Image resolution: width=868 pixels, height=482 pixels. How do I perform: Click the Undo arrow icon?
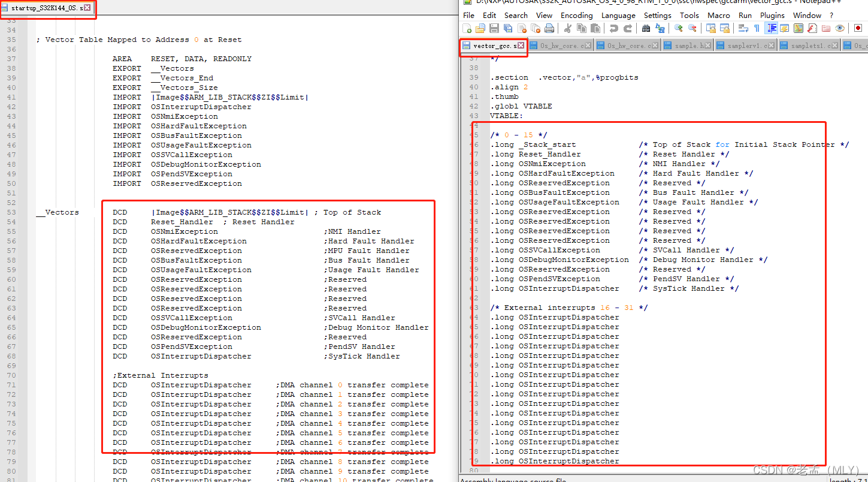(x=614, y=28)
